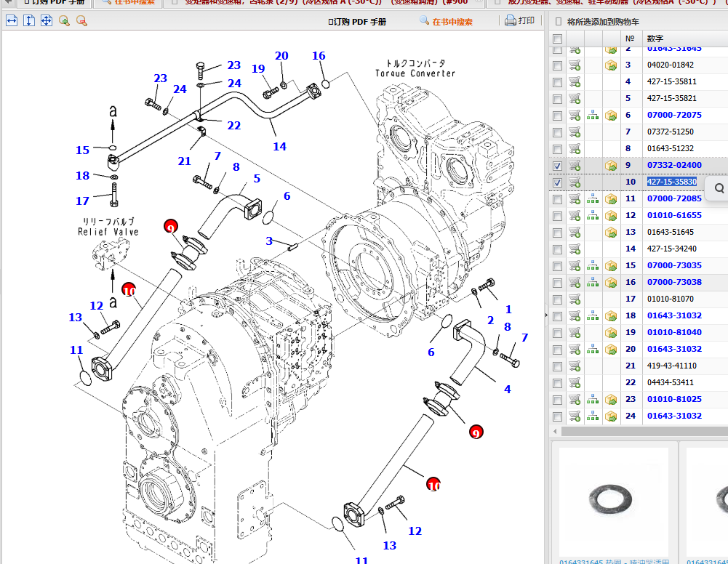Open part number link 07000-73038
This screenshot has width=728, height=564.
(674, 282)
